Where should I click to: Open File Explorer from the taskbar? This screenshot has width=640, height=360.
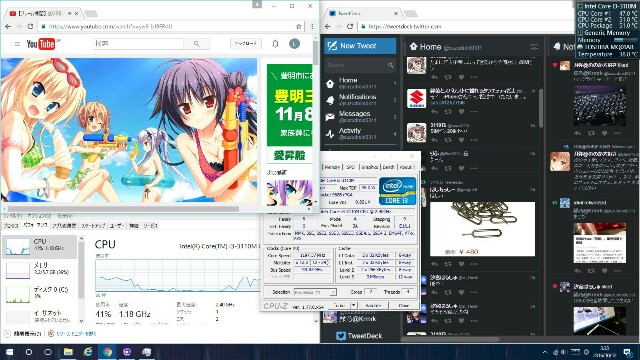coord(68,352)
